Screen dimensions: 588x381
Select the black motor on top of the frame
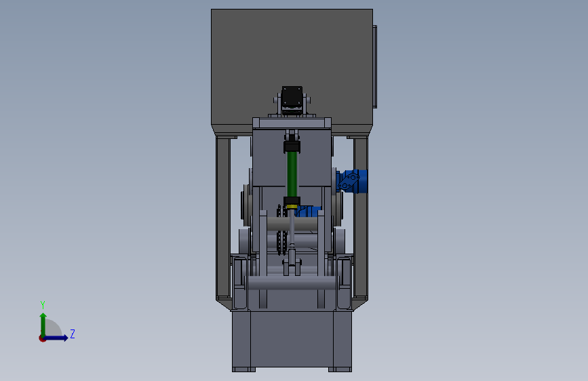point(292,97)
